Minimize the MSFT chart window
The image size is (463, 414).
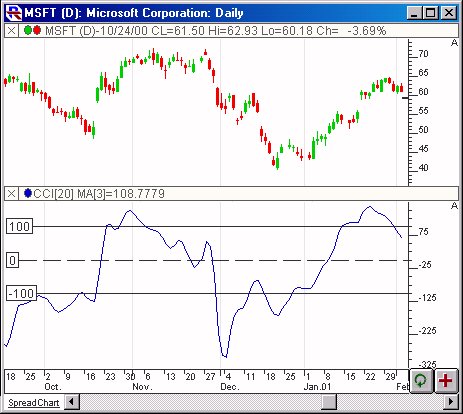tap(414, 13)
